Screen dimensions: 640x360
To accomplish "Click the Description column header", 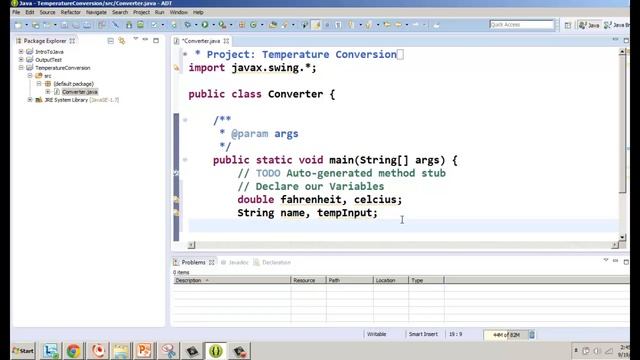I will (x=231, y=280).
